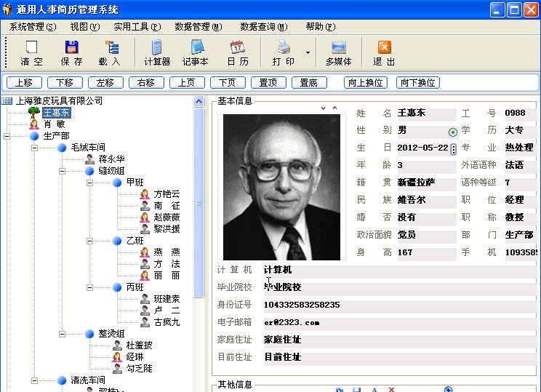Viewport: 541px width, 392px height.
Task: Collapse the 丙班 tree node
Action: [89, 287]
